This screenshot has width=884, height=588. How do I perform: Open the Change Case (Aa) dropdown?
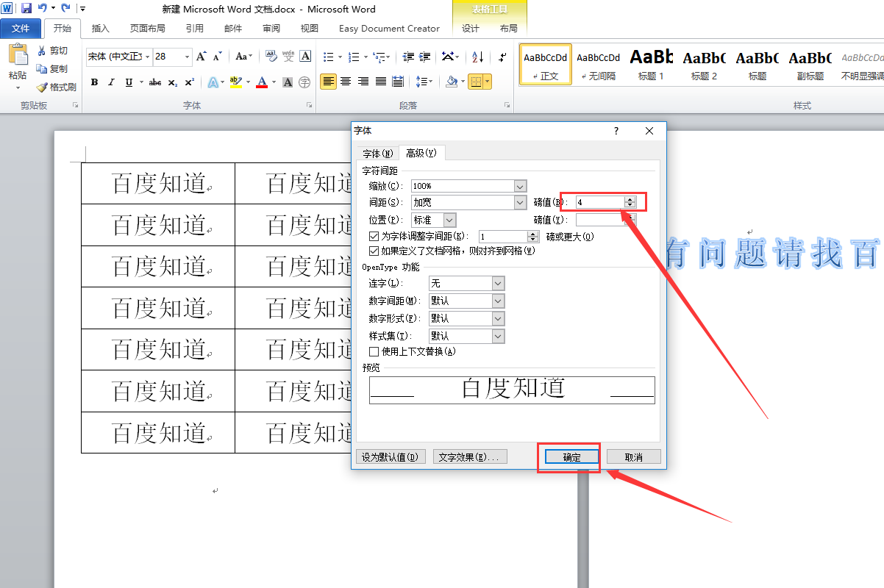(244, 57)
